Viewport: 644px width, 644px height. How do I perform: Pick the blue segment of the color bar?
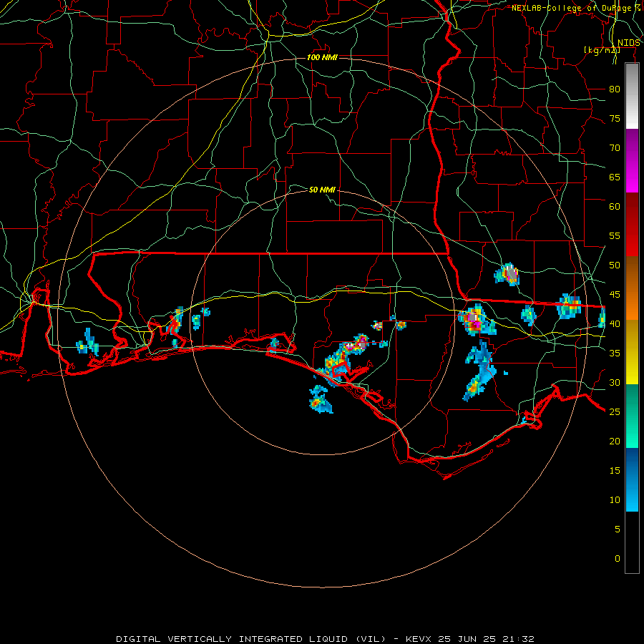pyautogui.click(x=632, y=479)
